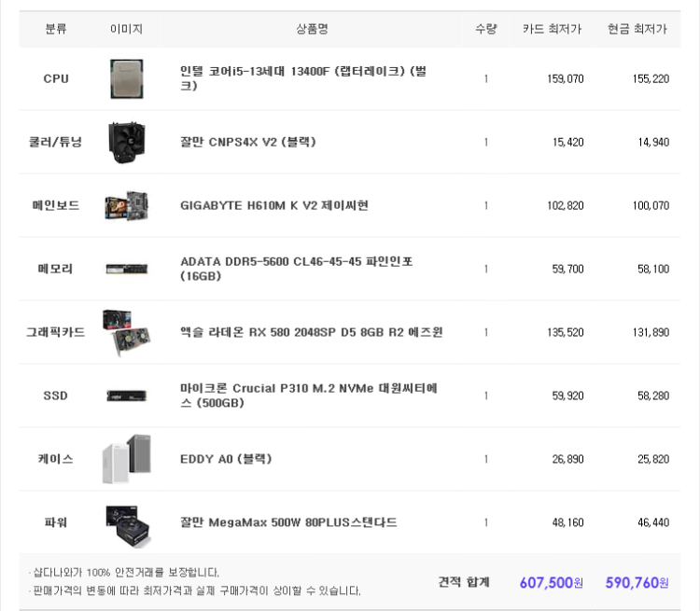Open the Intel Core i5-13400F CPU thumbnail
700x611 pixels.
click(127, 79)
